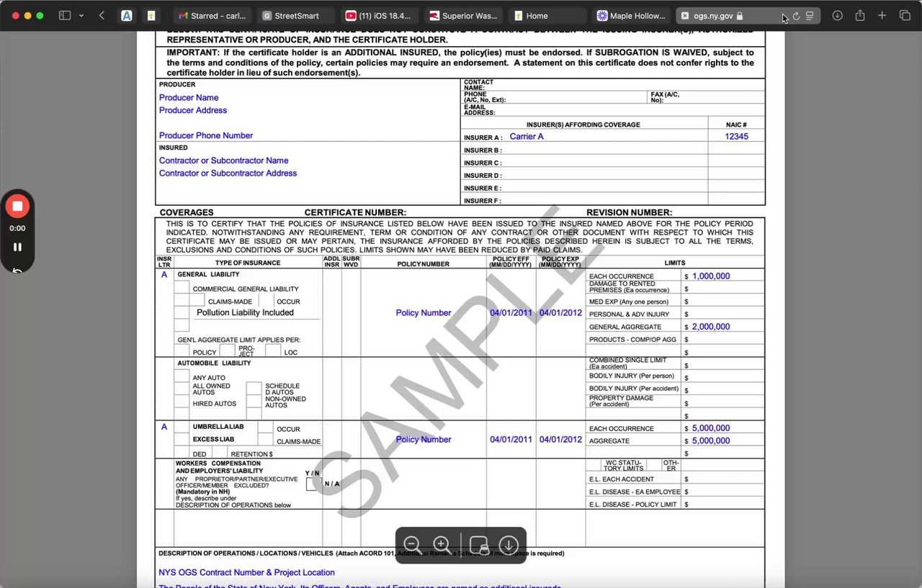The width and height of the screenshot is (922, 588).
Task: Pause the screen recording
Action: click(x=17, y=247)
